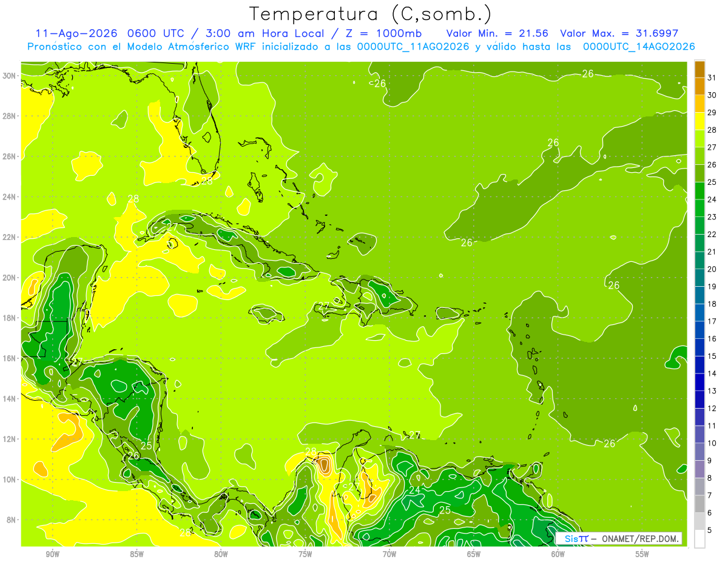Pick the light gray swatch between 6 and 7
This screenshot has width=728, height=562.
pos(699,504)
